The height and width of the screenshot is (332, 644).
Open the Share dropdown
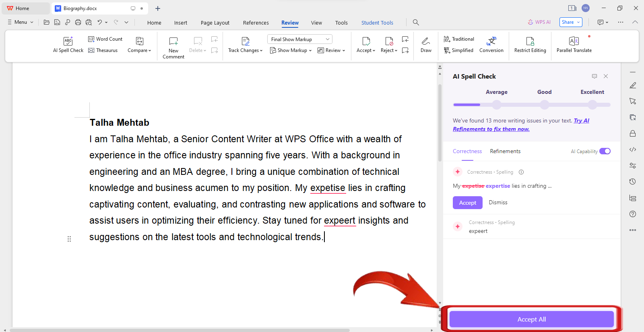tap(571, 22)
